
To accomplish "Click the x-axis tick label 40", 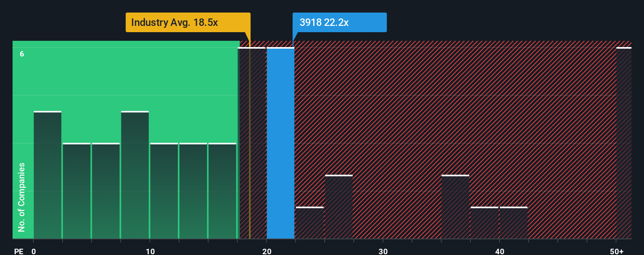I will (x=500, y=251).
